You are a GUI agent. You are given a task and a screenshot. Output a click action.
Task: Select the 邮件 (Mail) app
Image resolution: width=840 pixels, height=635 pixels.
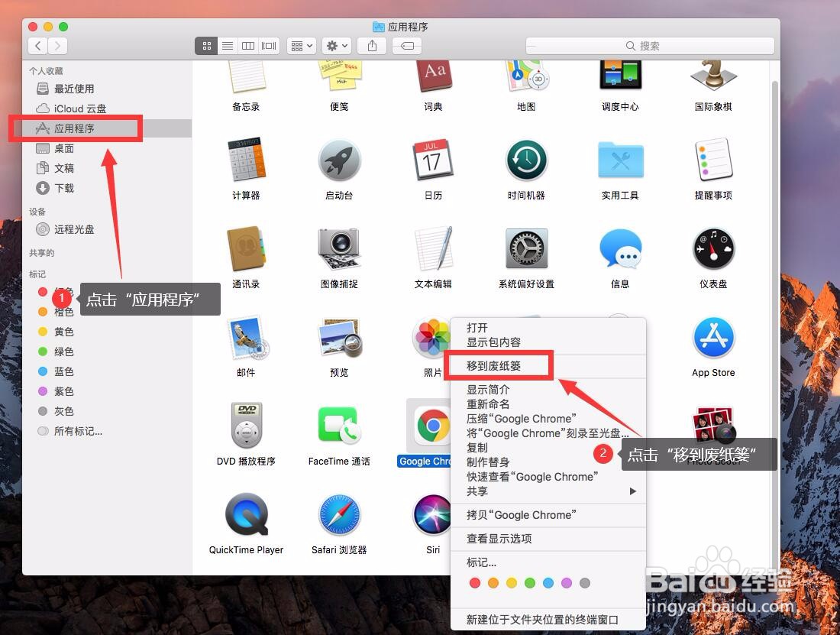245,336
